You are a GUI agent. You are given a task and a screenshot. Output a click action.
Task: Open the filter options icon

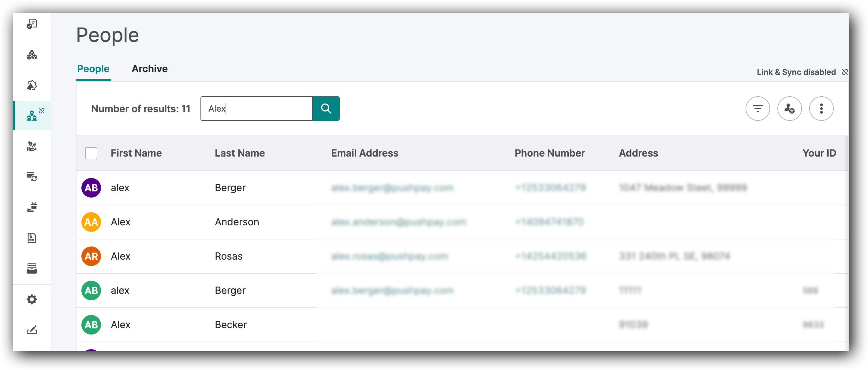click(x=757, y=109)
